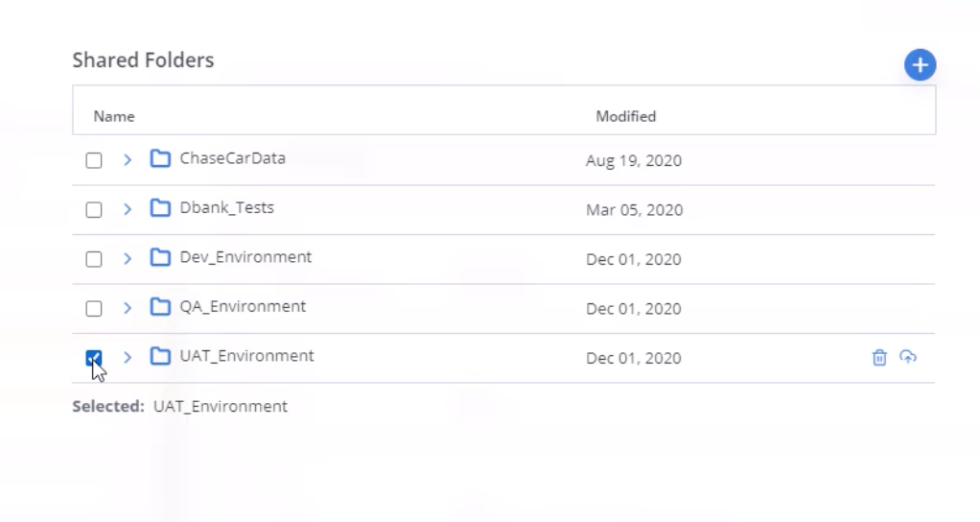Sort by the Name column header
Image resolution: width=980 pixels, height=522 pixels.
[x=114, y=116]
